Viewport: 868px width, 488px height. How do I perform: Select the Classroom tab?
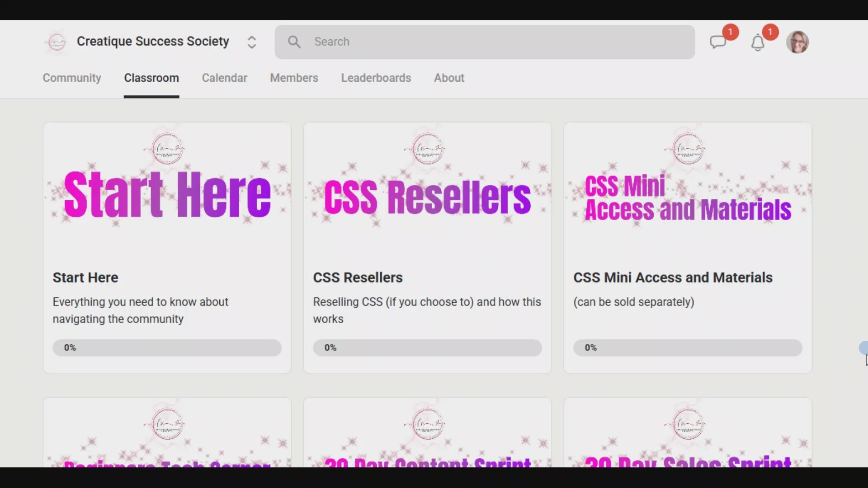[x=151, y=78]
